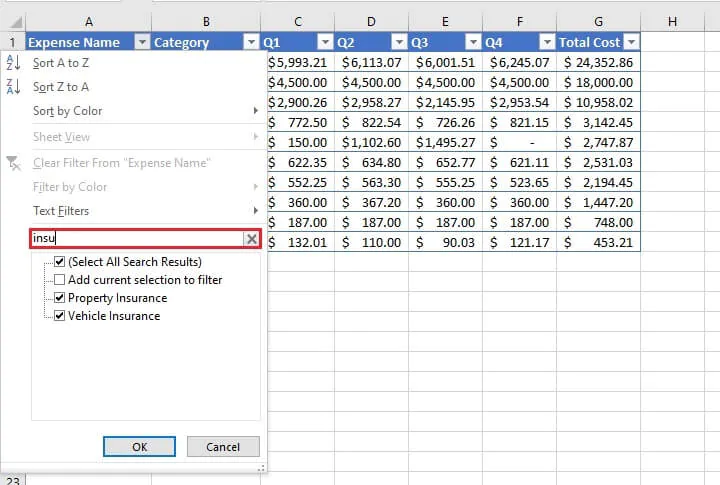Screen dimensions: 720x485
Task: Click the Total Cost header cell
Action: tap(598, 42)
